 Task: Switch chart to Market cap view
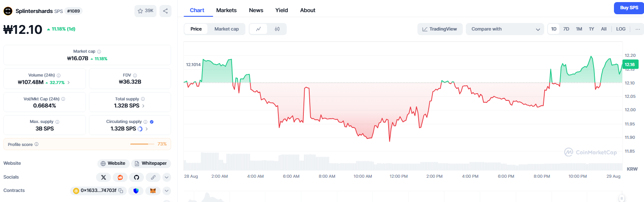click(x=227, y=29)
